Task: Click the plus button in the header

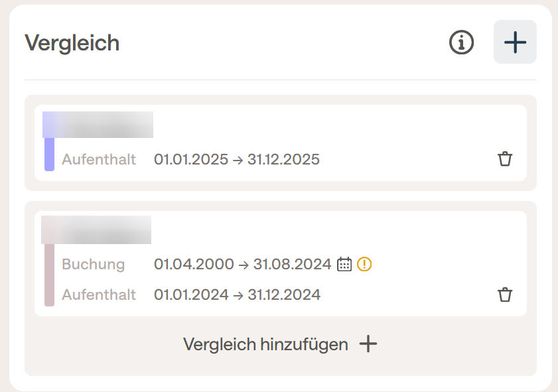Action: point(515,42)
